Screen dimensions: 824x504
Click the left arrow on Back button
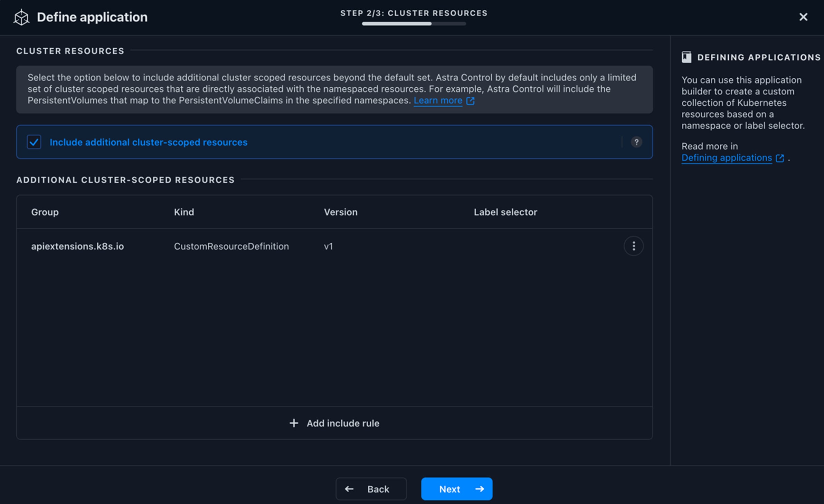(349, 489)
